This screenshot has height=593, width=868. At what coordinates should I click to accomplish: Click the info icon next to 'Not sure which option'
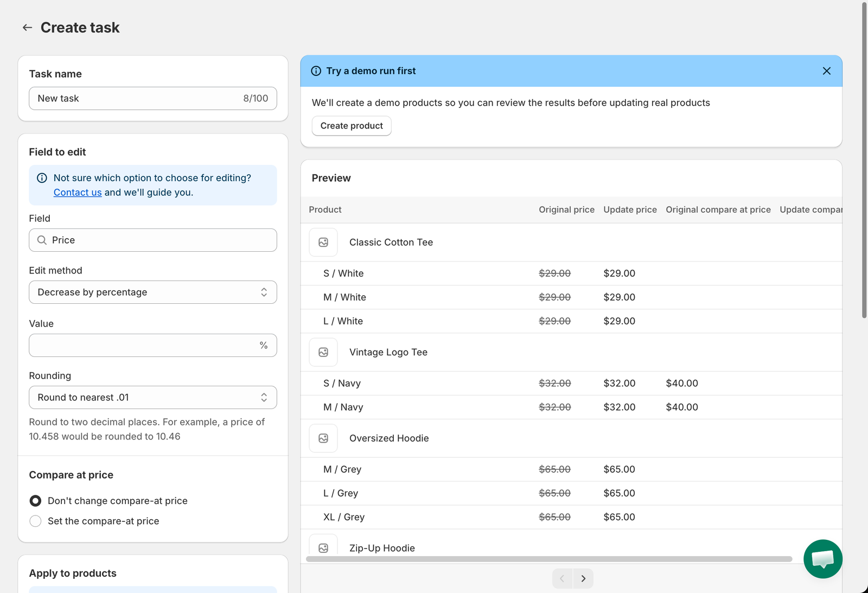[x=42, y=178]
